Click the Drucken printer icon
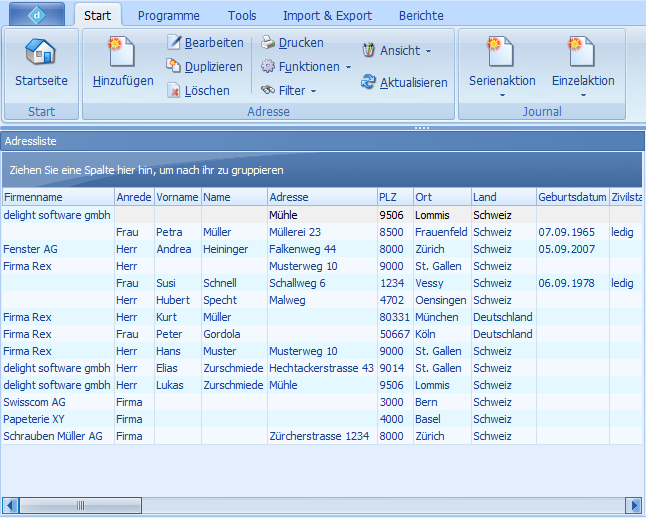This screenshot has height=518, width=646. coord(268,43)
